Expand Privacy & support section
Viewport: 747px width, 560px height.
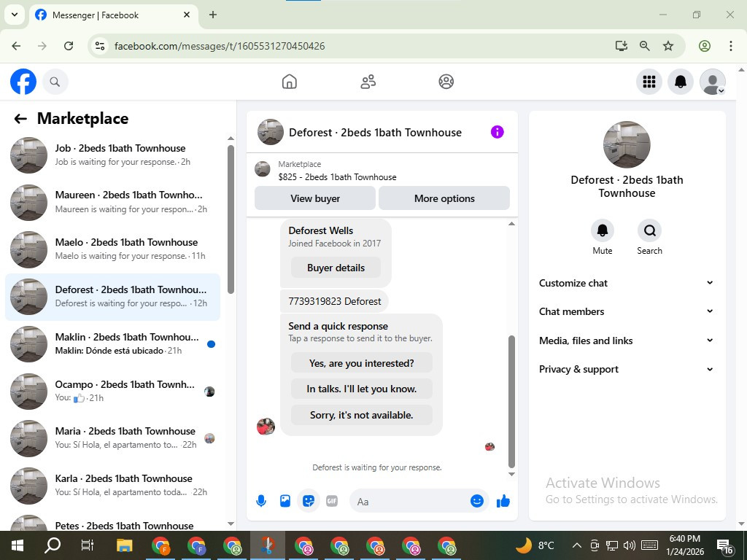(627, 369)
